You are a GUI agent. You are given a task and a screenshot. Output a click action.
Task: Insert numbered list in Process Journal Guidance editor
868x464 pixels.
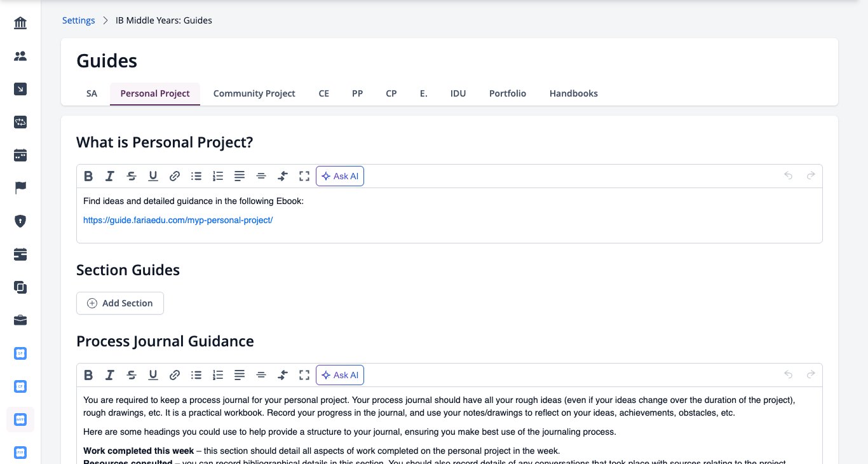(x=218, y=375)
